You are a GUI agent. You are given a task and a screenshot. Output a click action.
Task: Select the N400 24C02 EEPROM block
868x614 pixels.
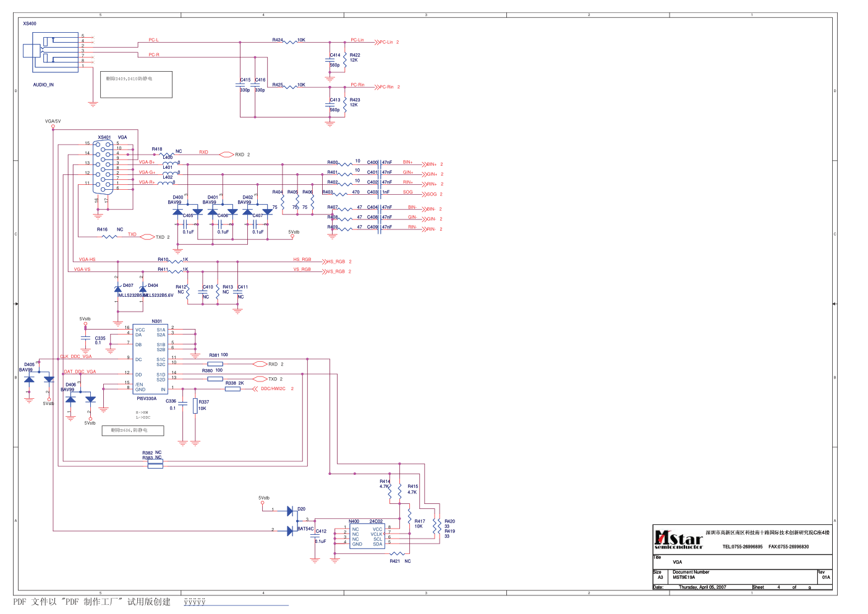367,536
